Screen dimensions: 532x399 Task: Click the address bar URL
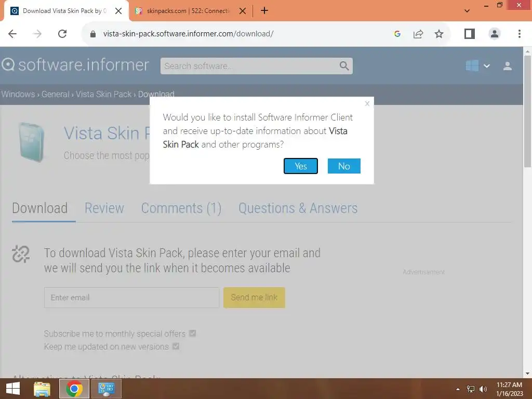pos(188,34)
